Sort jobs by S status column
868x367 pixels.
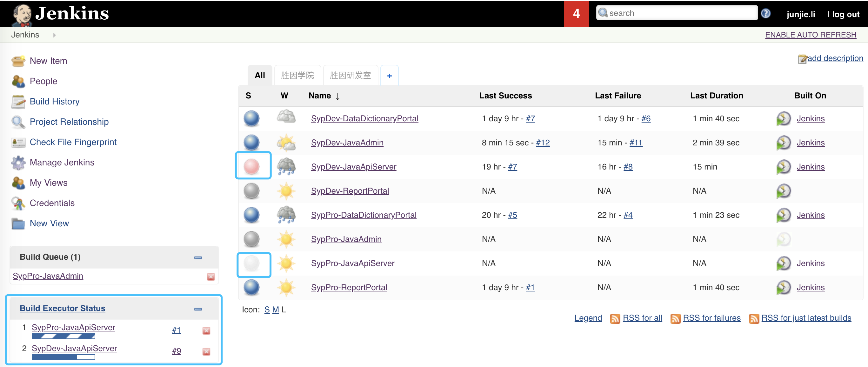point(248,96)
